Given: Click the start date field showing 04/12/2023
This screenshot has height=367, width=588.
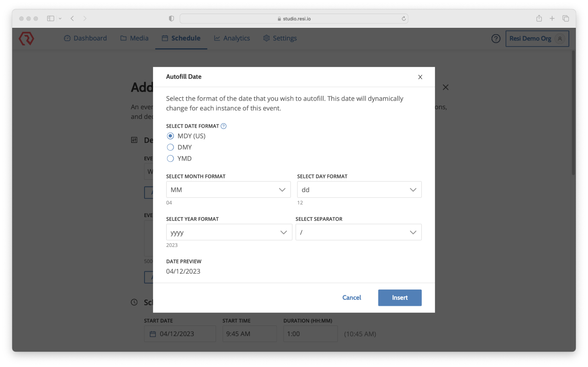Looking at the screenshot, I should [180, 334].
